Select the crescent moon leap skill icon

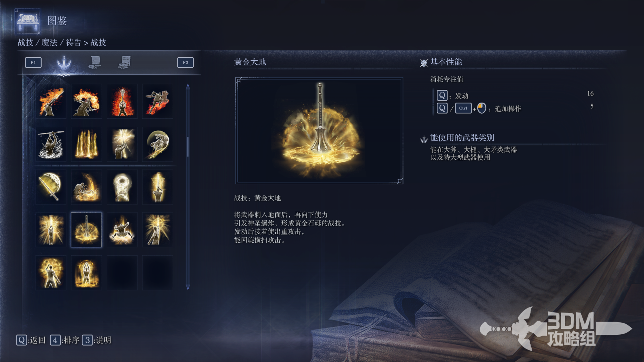[158, 144]
